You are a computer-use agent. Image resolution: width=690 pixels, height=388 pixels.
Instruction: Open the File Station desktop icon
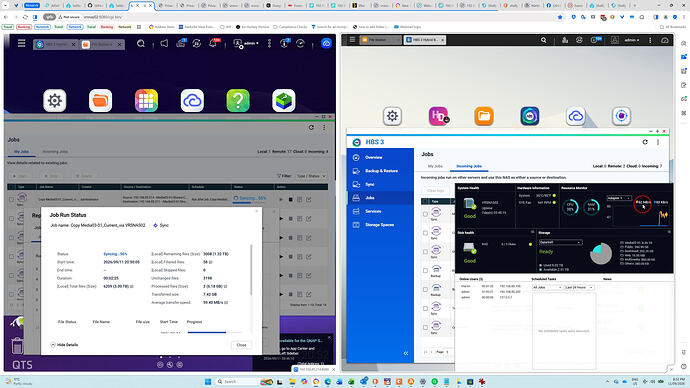(100, 101)
